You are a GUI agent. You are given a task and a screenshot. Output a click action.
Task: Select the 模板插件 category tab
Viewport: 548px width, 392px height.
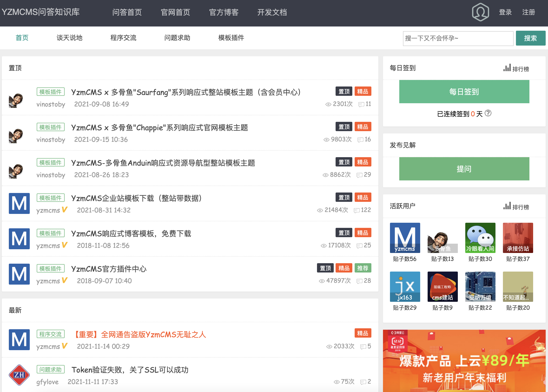231,38
